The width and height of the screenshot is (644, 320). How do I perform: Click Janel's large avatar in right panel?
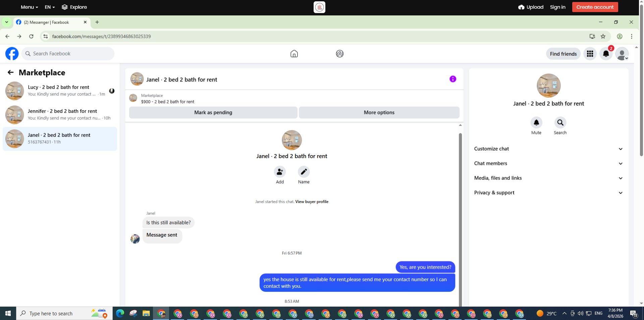pos(548,85)
